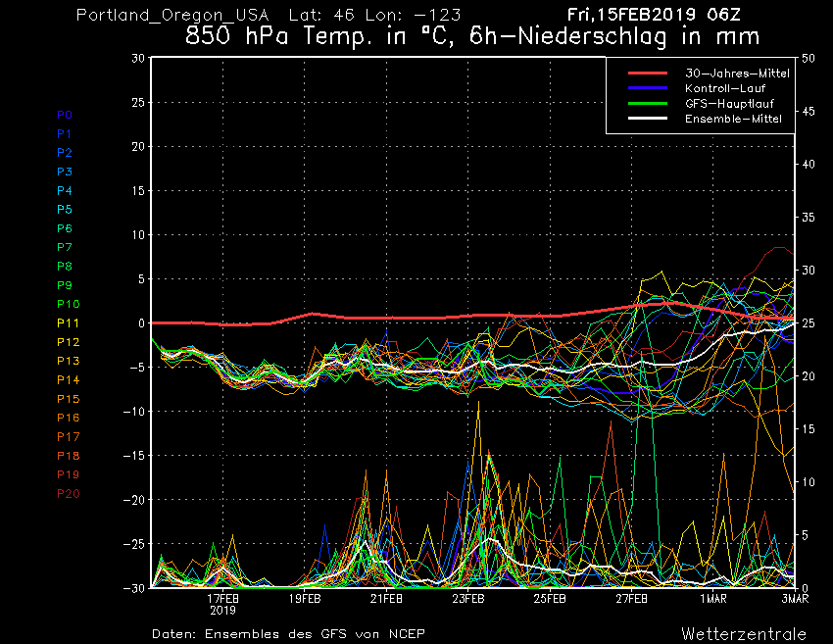
Task: Click the Wetterzentrale watermark text
Action: click(744, 633)
